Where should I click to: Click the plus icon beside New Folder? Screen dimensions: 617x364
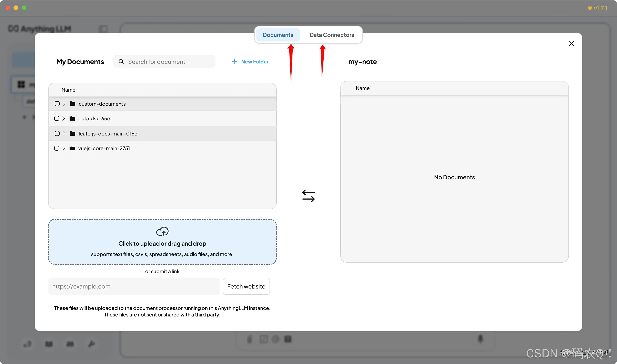coord(234,61)
